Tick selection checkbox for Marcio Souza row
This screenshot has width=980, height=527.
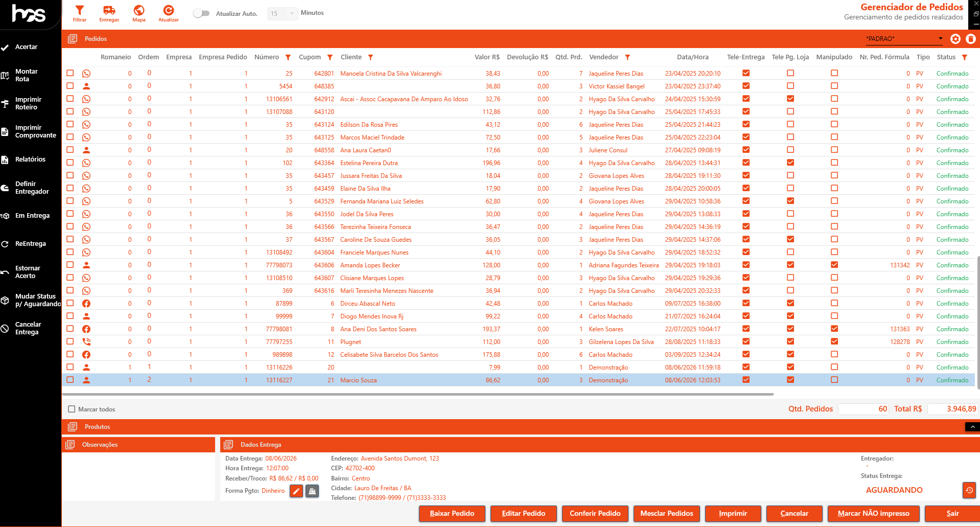coord(70,380)
